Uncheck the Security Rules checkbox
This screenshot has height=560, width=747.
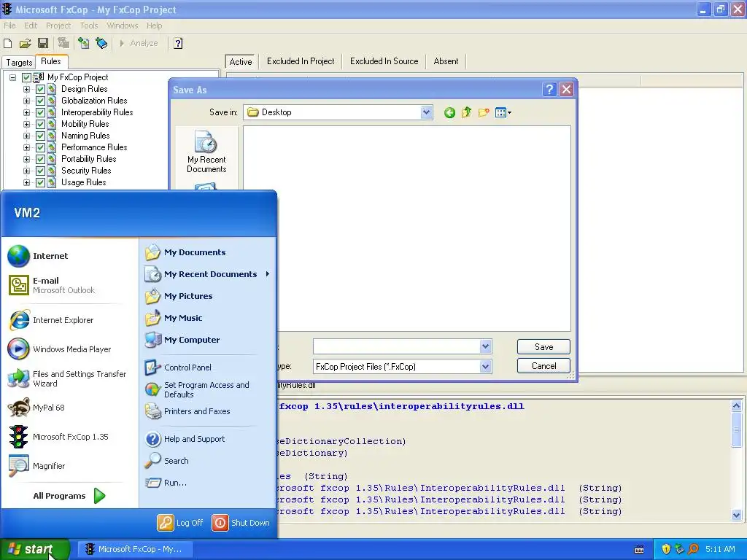coord(41,171)
